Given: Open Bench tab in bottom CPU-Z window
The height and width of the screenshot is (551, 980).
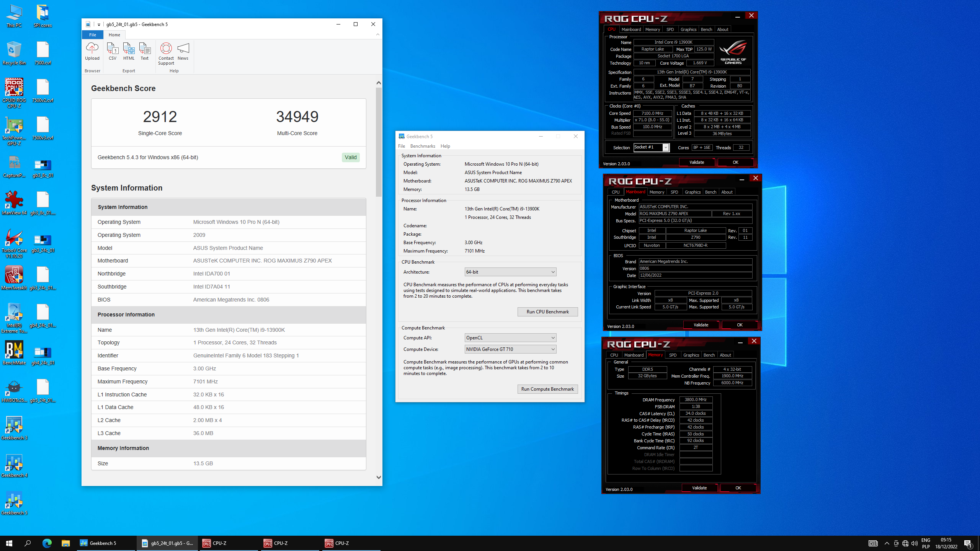Looking at the screenshot, I should click(x=709, y=355).
